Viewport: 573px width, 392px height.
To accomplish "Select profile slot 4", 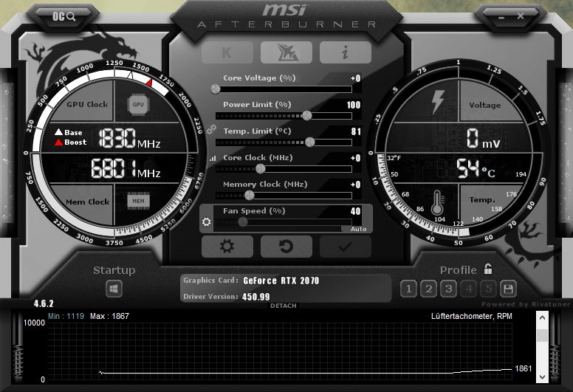I will [469, 289].
